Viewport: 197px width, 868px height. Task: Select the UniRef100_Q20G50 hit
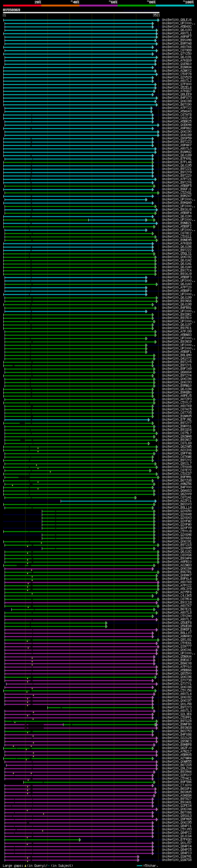click(x=177, y=511)
